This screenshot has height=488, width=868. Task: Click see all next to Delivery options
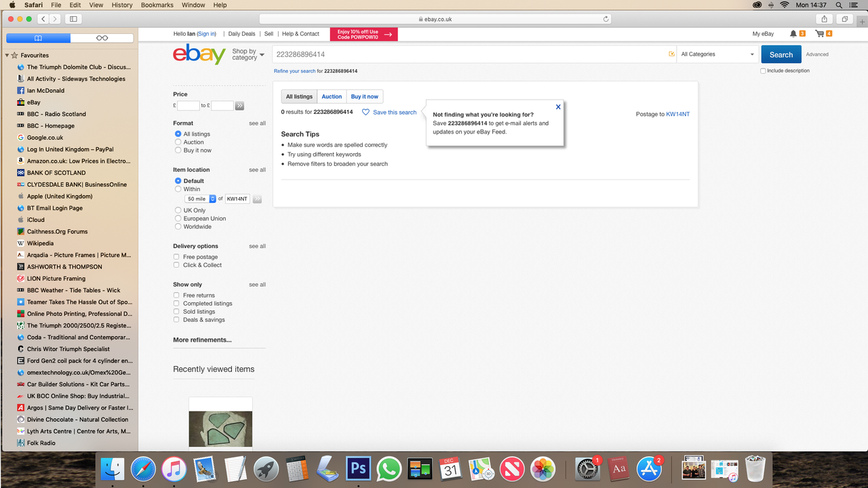[257, 246]
